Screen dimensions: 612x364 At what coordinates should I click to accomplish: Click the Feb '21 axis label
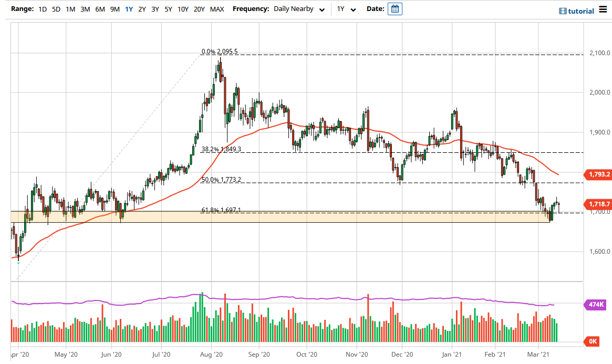(495, 354)
